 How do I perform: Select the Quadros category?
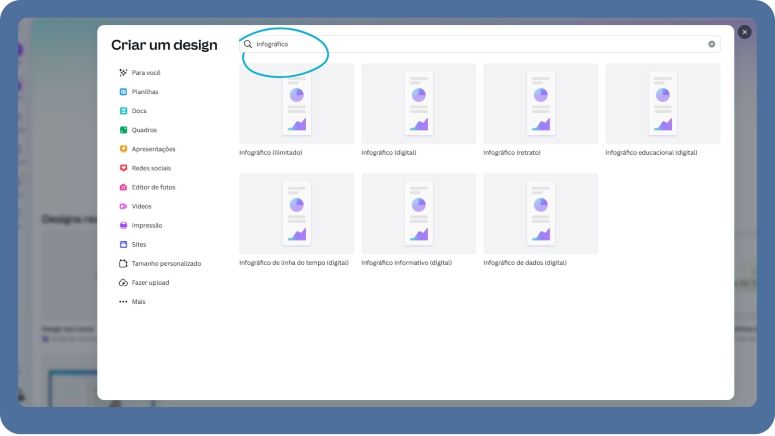tap(144, 130)
